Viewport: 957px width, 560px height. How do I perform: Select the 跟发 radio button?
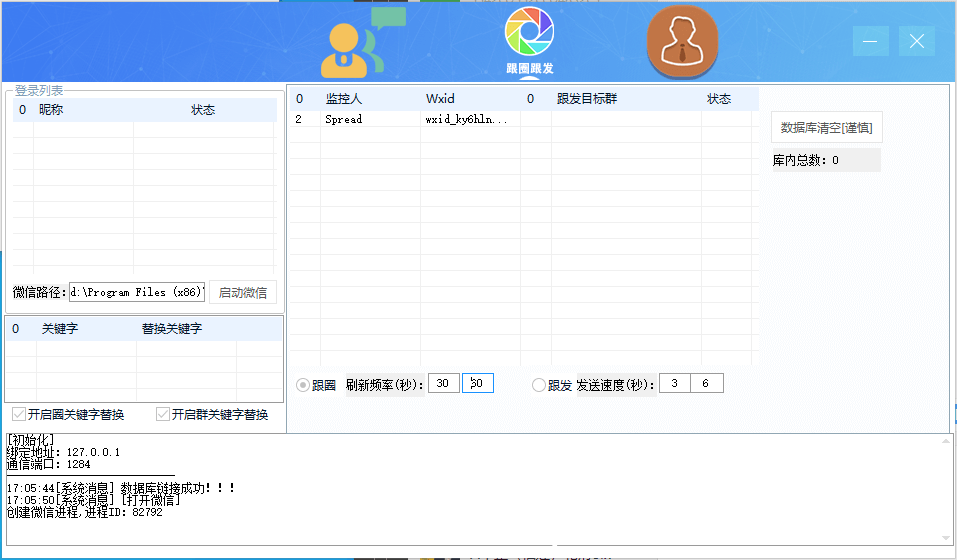pos(538,385)
